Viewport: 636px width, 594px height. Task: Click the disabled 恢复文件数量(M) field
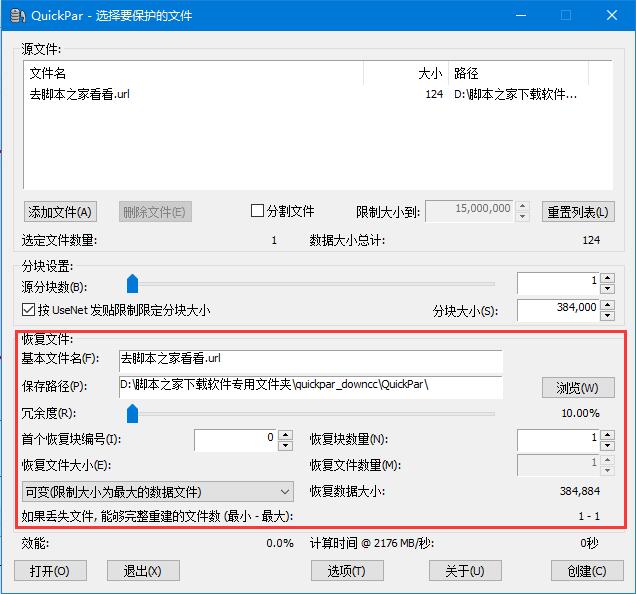point(558,465)
